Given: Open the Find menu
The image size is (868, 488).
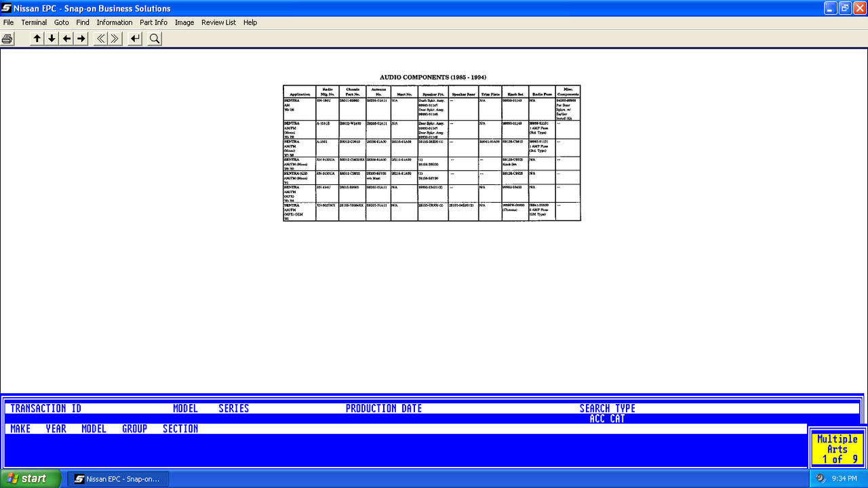Looking at the screenshot, I should point(83,22).
